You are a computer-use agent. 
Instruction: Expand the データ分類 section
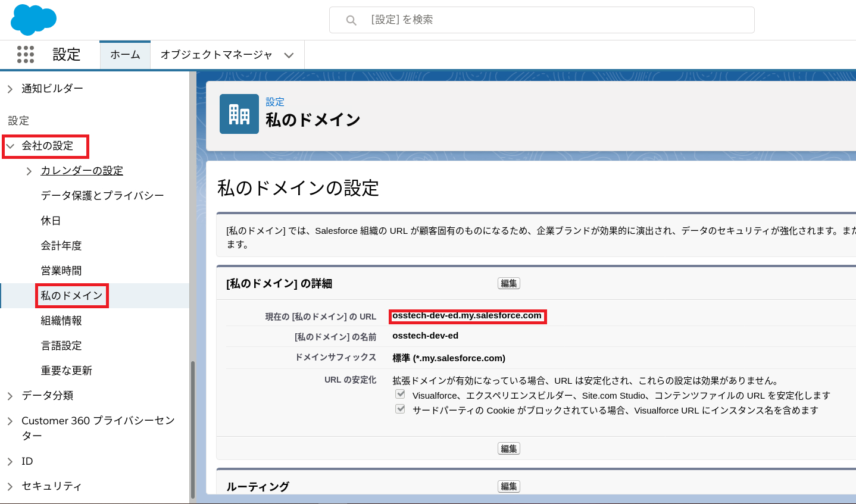pyautogui.click(x=10, y=396)
